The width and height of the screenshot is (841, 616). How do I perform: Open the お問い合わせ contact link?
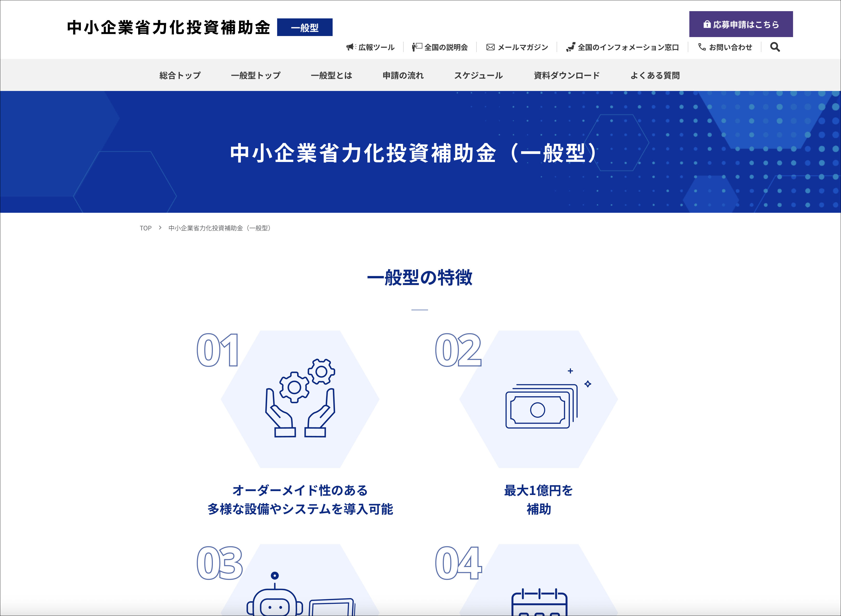tap(725, 47)
